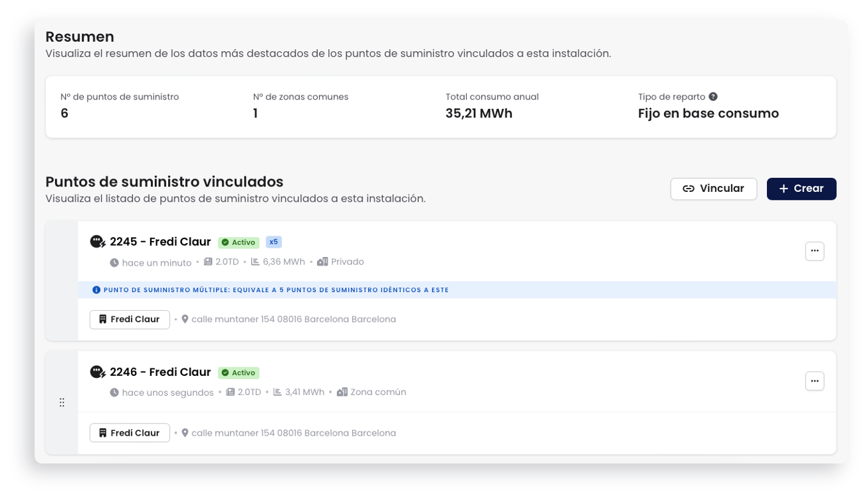Click the supply point icon next to 2245 - Fredi Claur
Screen dimensions: 868x498
pyautogui.click(x=98, y=242)
